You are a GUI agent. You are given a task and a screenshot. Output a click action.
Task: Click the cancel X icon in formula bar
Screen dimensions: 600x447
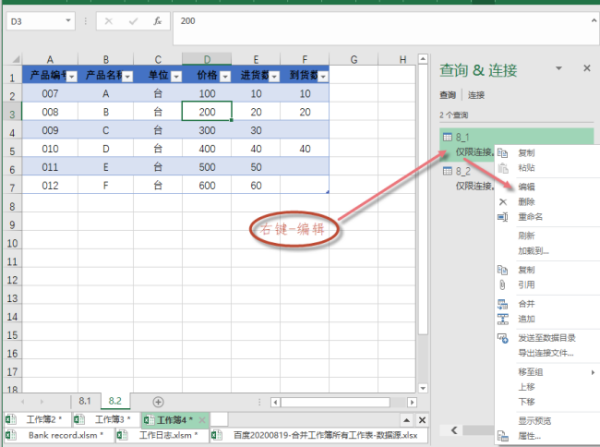coord(108,21)
